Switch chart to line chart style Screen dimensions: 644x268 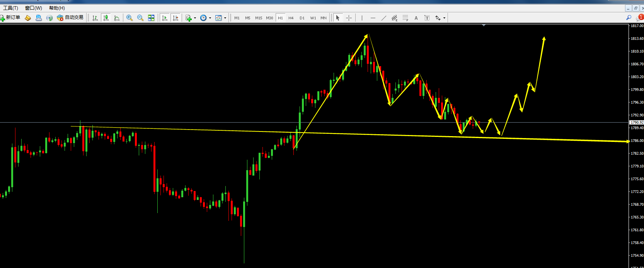(x=117, y=18)
